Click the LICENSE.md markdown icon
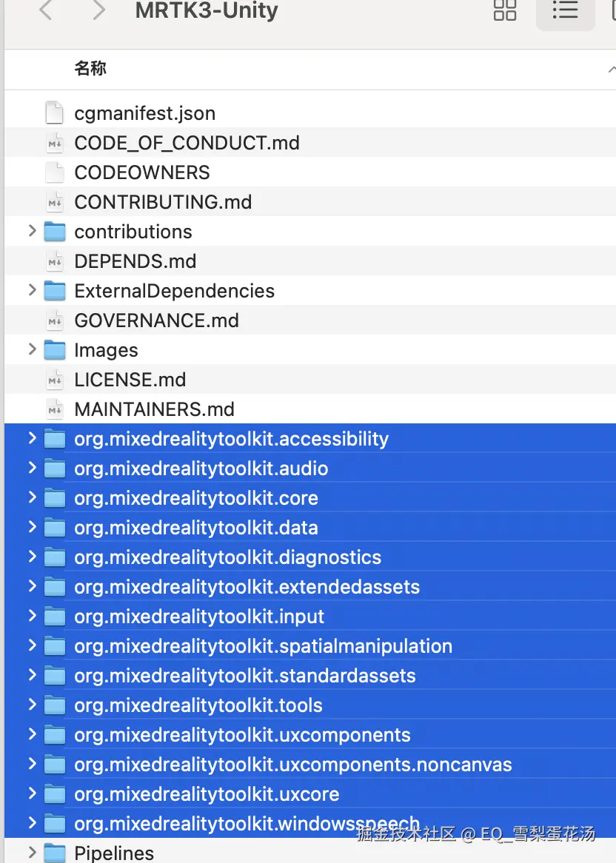 55,380
